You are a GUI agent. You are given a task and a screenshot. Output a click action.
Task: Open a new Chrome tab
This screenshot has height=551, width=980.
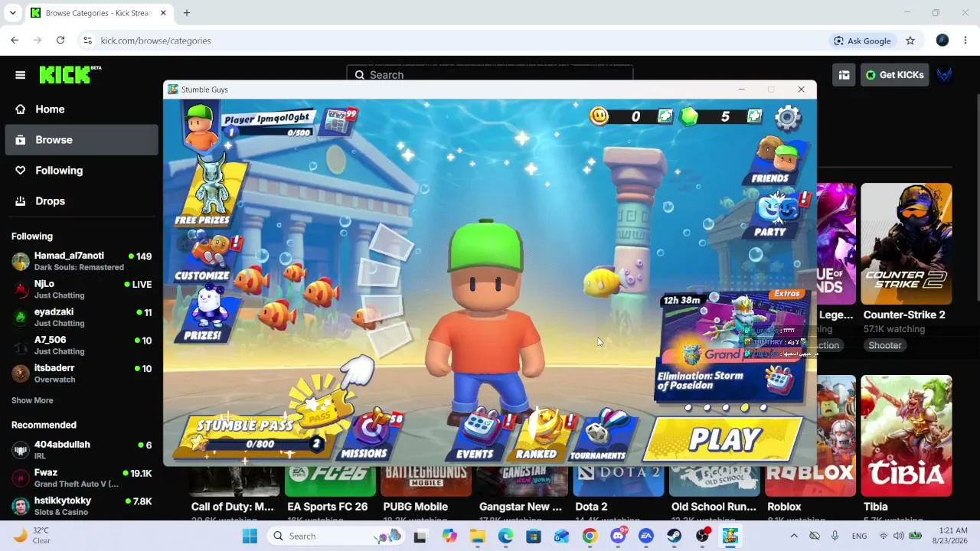(187, 13)
